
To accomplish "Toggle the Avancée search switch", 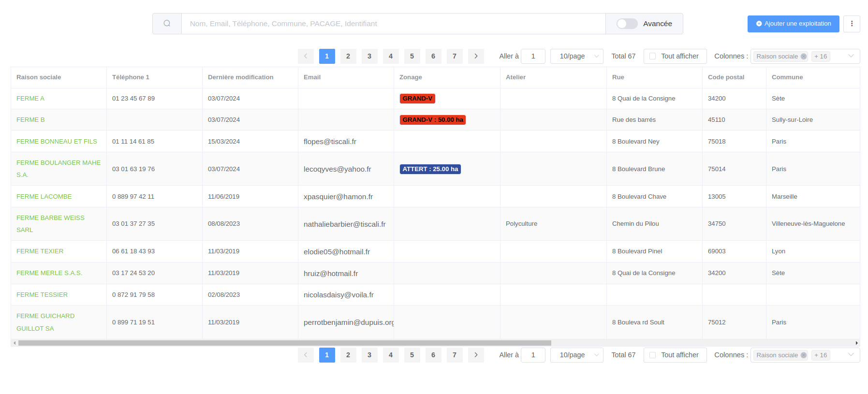I will coord(627,24).
